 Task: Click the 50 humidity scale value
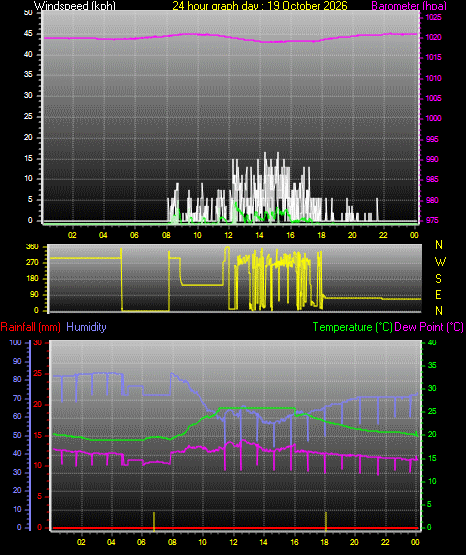coord(17,435)
